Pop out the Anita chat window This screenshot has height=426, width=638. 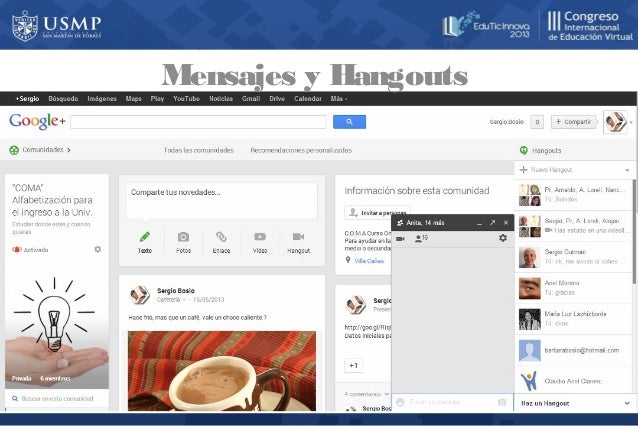pos(492,223)
